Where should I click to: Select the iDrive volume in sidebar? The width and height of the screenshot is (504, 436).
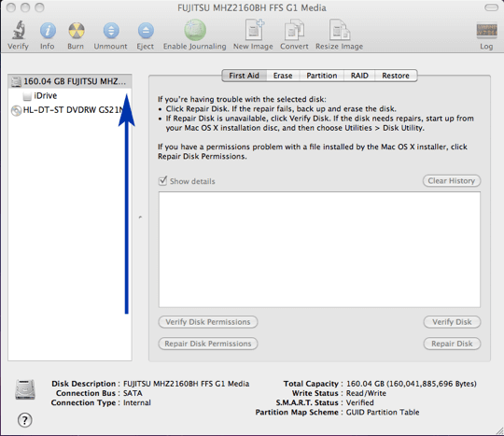pyautogui.click(x=70, y=95)
